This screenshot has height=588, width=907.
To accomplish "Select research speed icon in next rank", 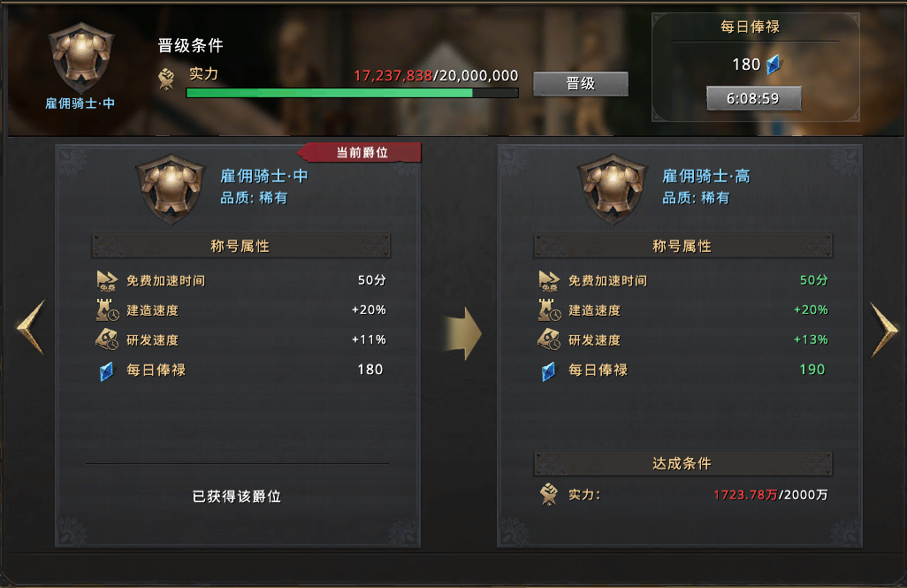I will click(x=549, y=340).
